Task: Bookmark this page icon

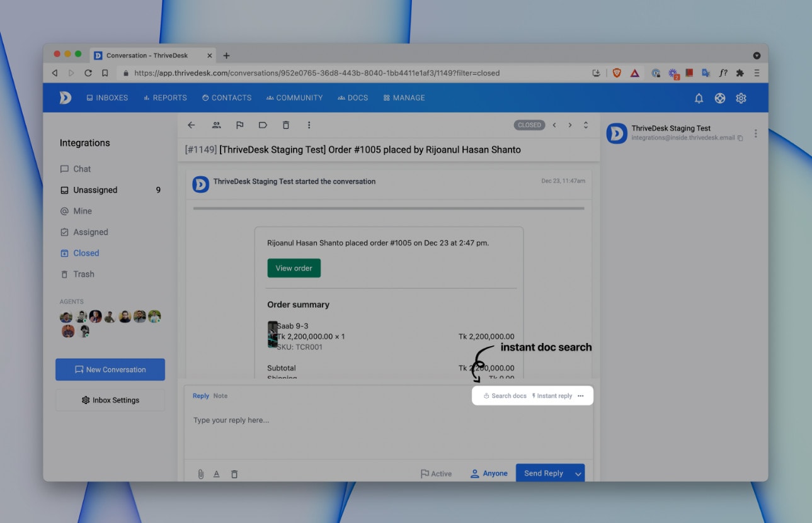Action: [105, 73]
